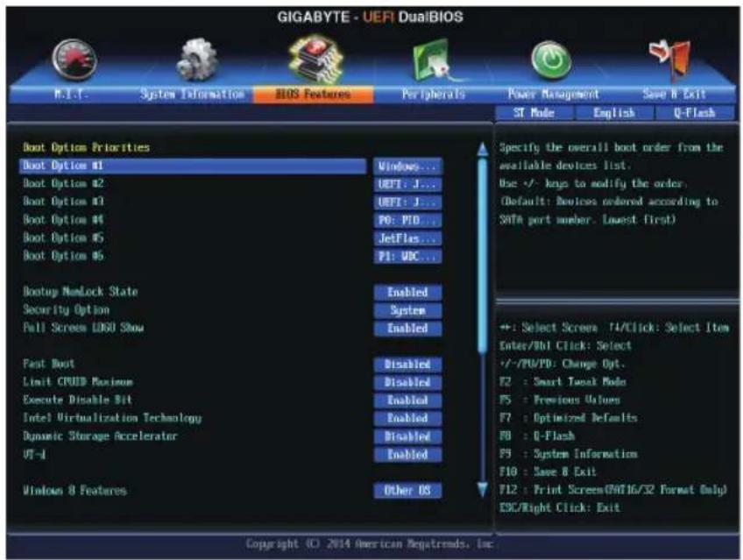Open Boot Option #3 UEFI value
The height and width of the screenshot is (560, 743).
pyautogui.click(x=407, y=202)
